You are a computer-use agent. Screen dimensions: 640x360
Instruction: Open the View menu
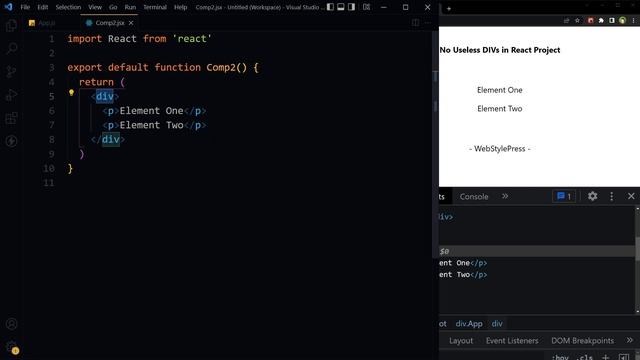click(95, 7)
